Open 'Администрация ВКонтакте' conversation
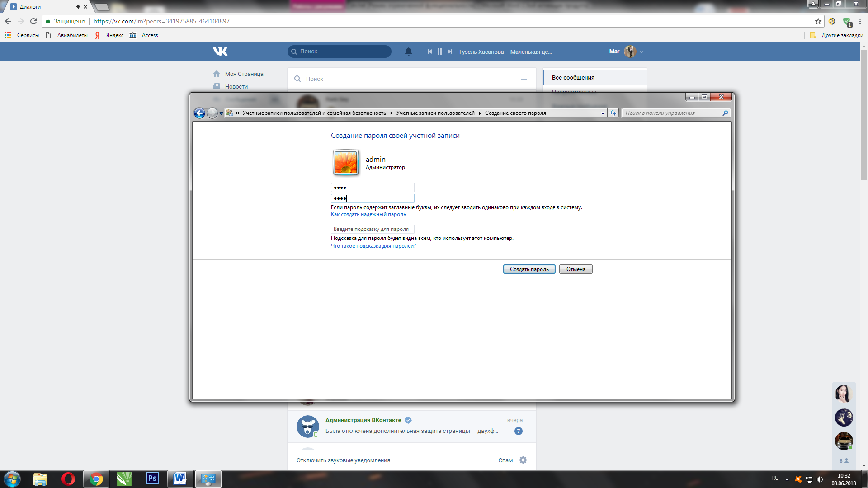Screen dimensions: 868x488 411,426
